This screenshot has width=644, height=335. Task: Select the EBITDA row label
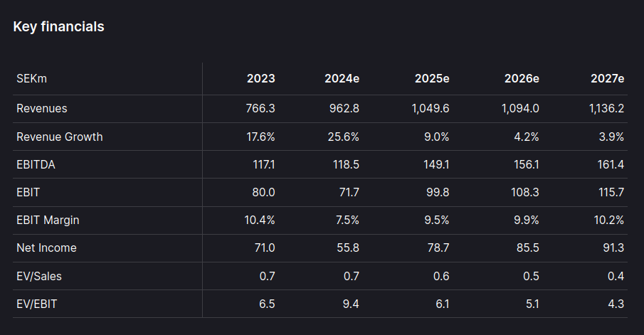[36, 164]
